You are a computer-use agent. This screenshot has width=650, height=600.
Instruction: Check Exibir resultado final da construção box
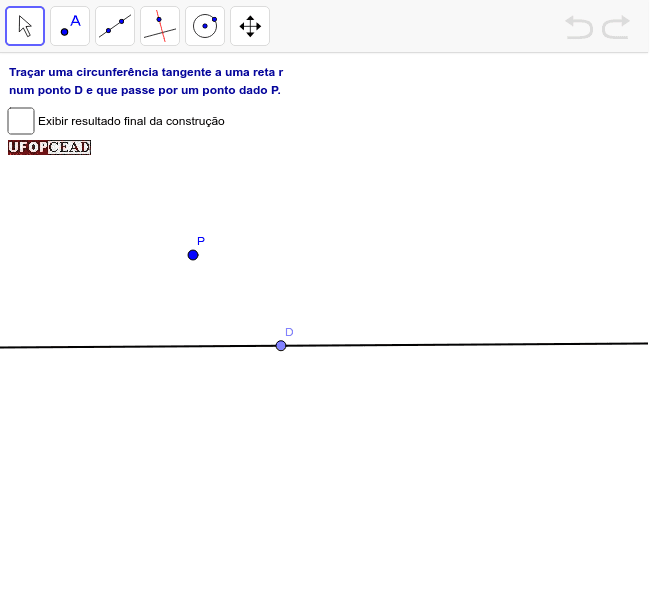[x=21, y=121]
